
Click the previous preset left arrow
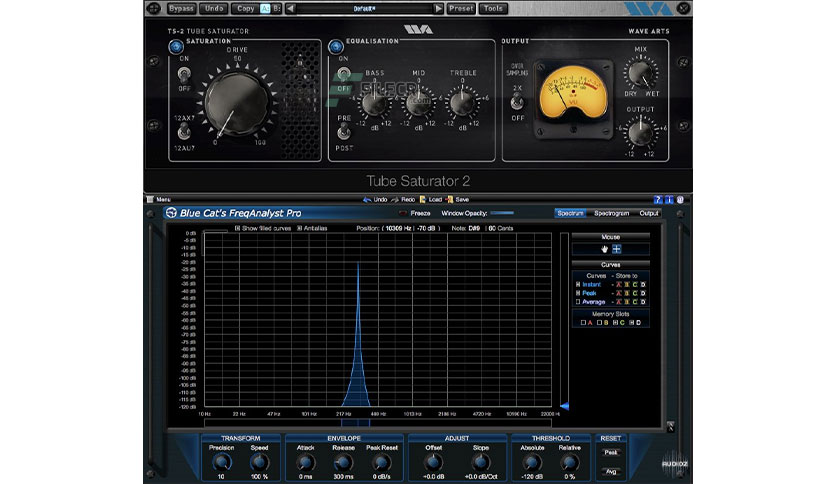(x=291, y=9)
